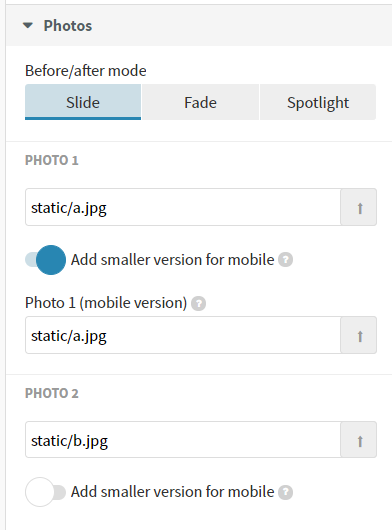Upload a file for Photo 1 mobile version
Image resolution: width=392 pixels, height=530 pixels.
pos(359,335)
